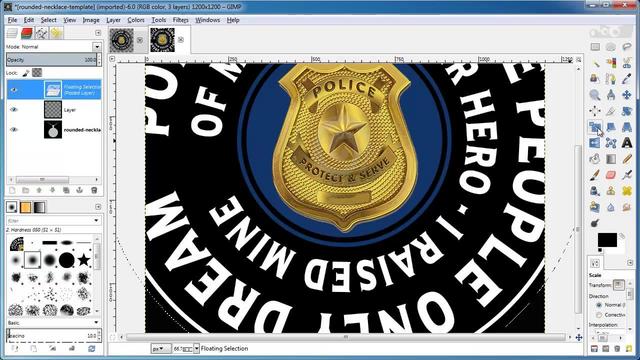Viewport: 640px width, 360px height.
Task: Open brushes dock tab configuration menu
Action: 98,207
